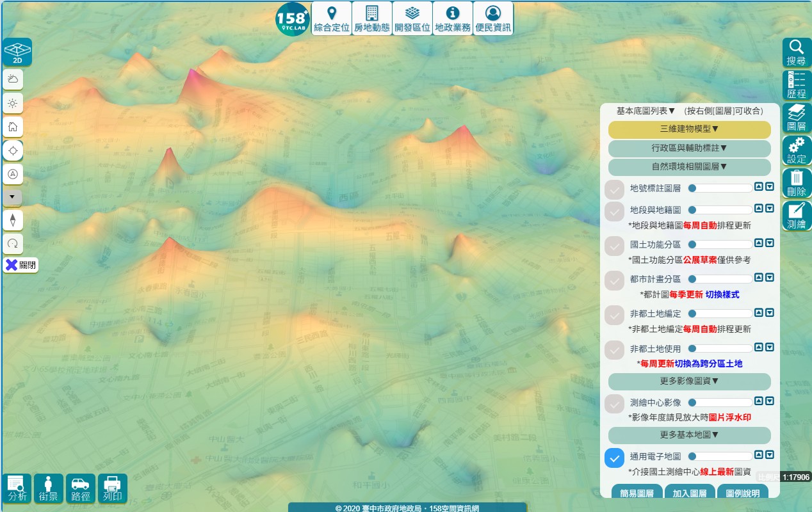Enable 非都土地使用 checkbox
This screenshot has height=512, width=812.
click(614, 349)
